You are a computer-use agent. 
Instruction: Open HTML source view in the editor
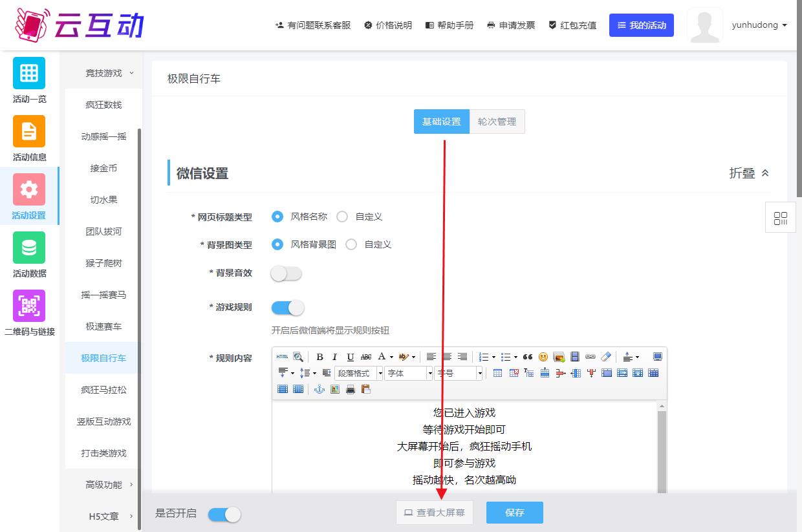pos(282,357)
